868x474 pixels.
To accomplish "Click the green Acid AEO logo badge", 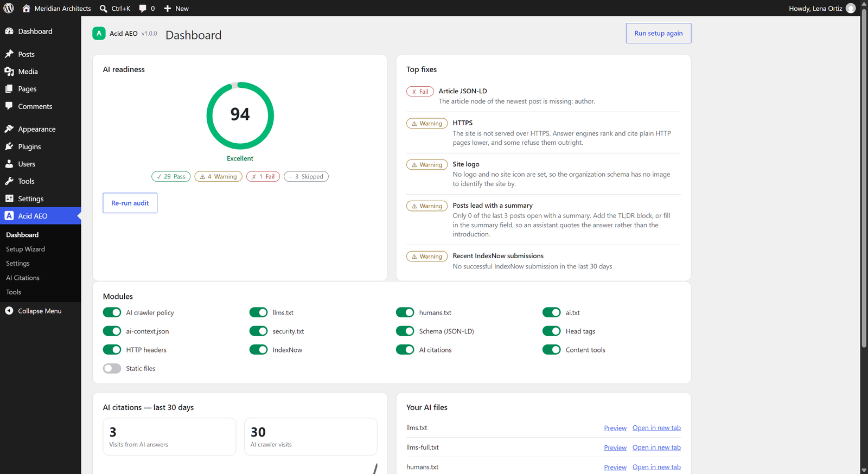I will click(99, 34).
